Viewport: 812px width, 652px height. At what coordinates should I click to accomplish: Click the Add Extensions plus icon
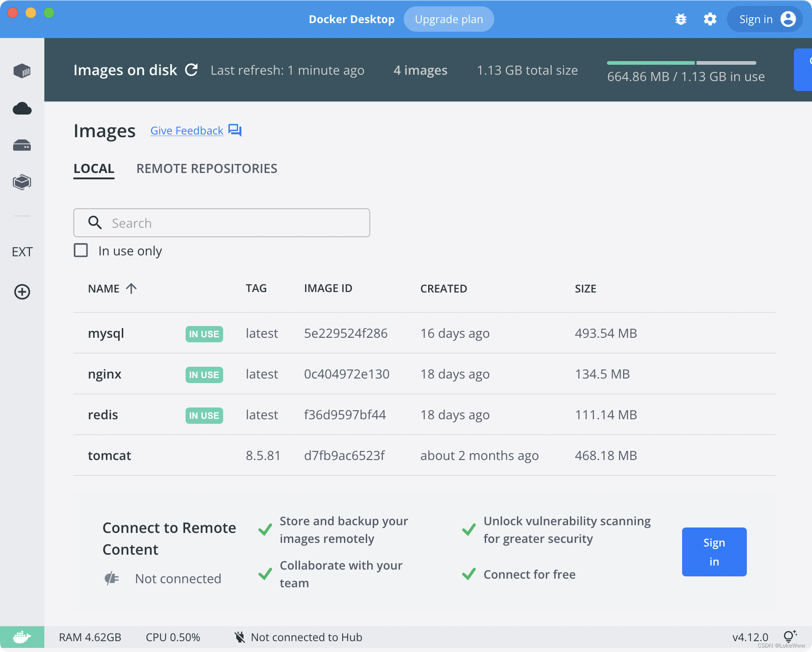pyautogui.click(x=22, y=292)
